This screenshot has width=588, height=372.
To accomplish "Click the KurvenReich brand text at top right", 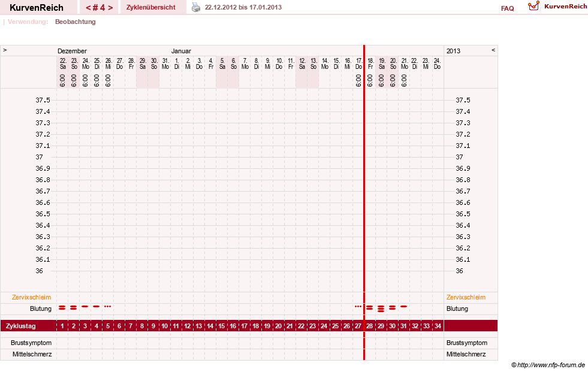I will 565,7.
